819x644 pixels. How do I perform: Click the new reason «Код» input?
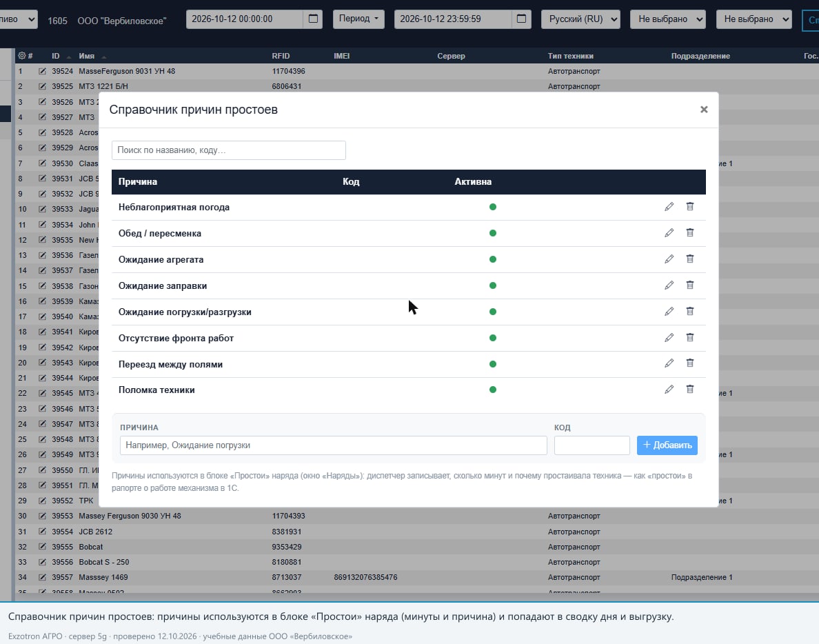coord(591,445)
